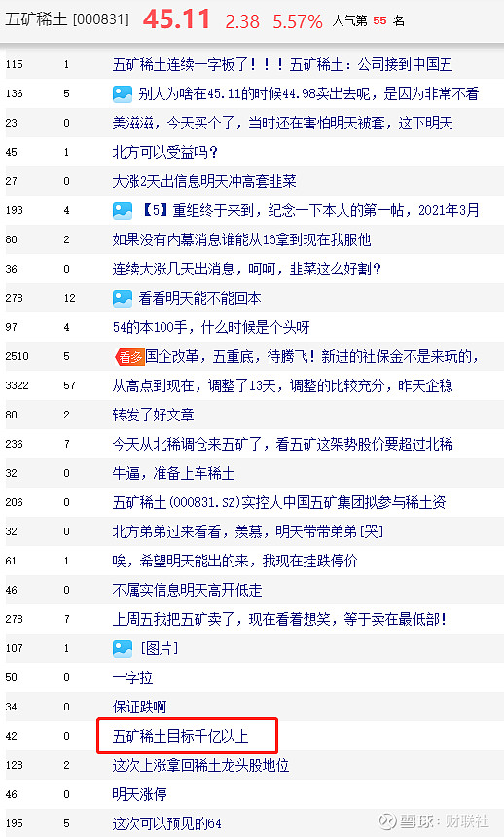504x837 pixels.
Task: Open post 牛逼，准备上车稀土
Action: click(173, 473)
